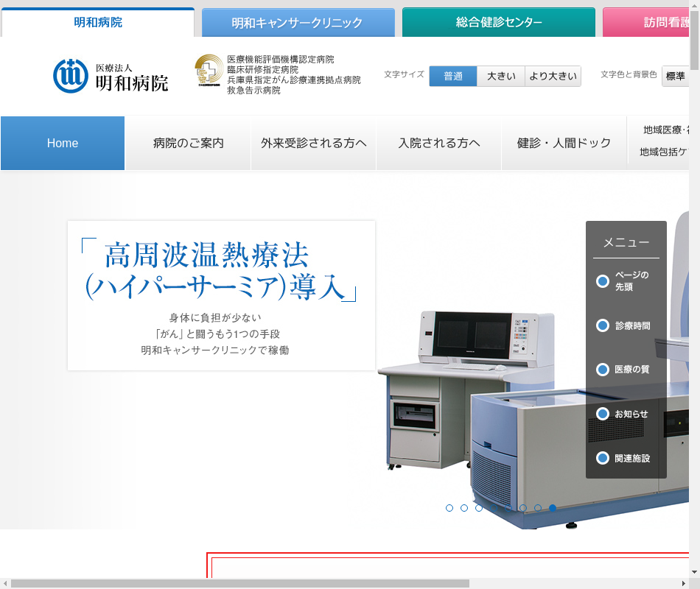This screenshot has width=700, height=589.
Task: Go to 関連施設 section link
Action: tap(632, 458)
